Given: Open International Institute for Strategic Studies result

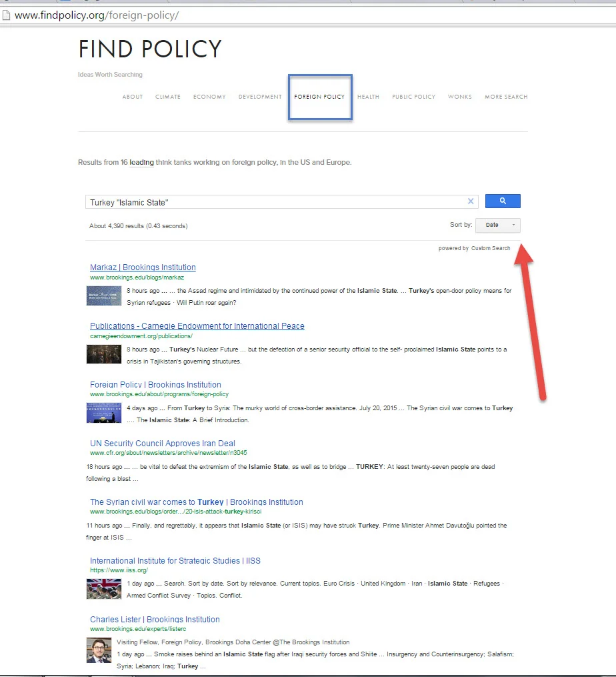Looking at the screenshot, I should pos(175,561).
